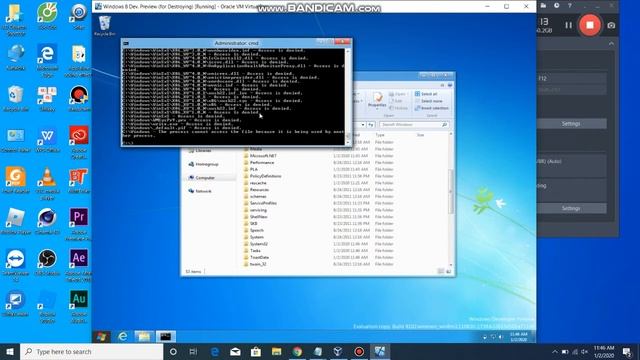Click the lower Settings button in Bandicam

coord(571,208)
